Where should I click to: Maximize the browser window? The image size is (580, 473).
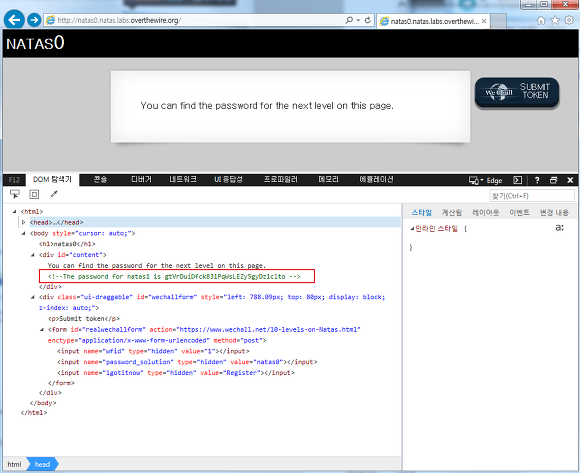pos(544,4)
